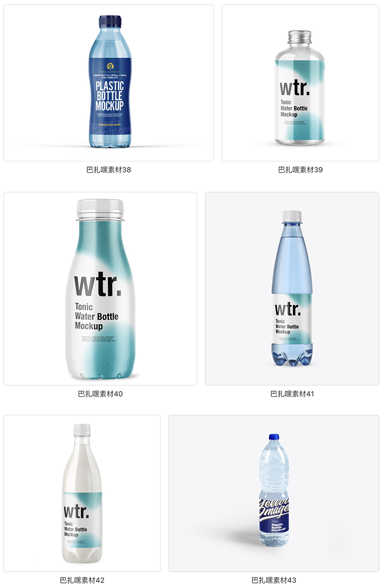This screenshot has height=588, width=383.
Task: Open the white milk-colored wtr. bottle image
Action: 82,493
